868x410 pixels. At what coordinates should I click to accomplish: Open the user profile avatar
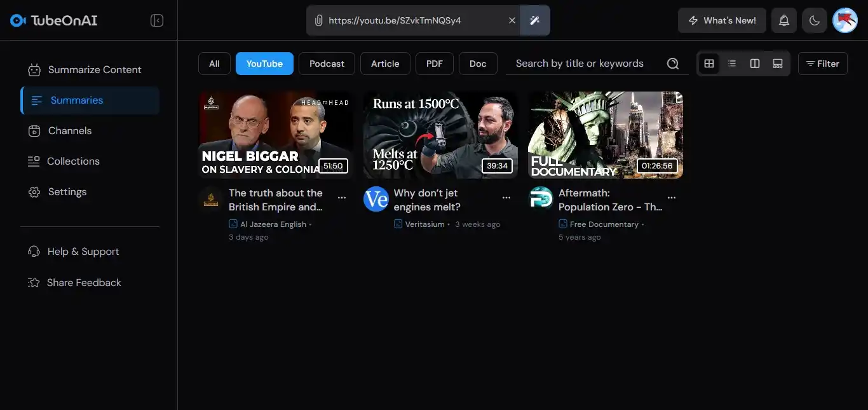click(x=845, y=20)
